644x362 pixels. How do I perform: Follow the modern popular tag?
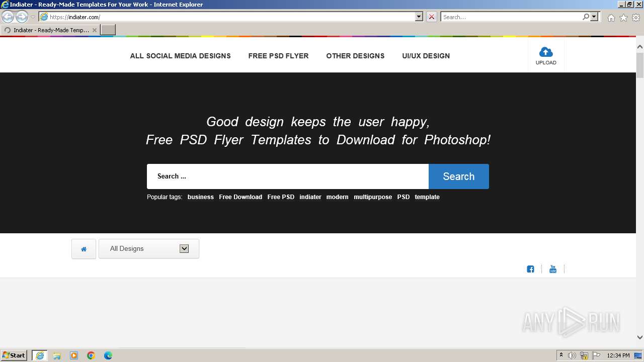point(337,197)
